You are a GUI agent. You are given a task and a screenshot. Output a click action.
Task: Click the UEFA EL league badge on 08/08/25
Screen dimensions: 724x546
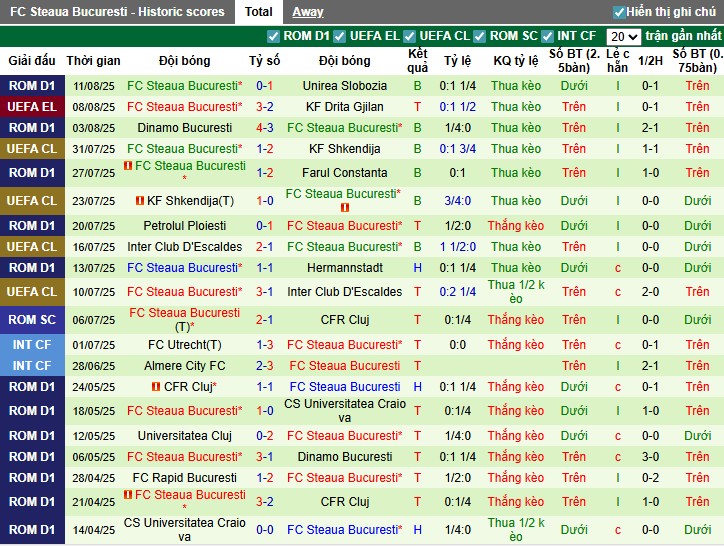(x=32, y=107)
